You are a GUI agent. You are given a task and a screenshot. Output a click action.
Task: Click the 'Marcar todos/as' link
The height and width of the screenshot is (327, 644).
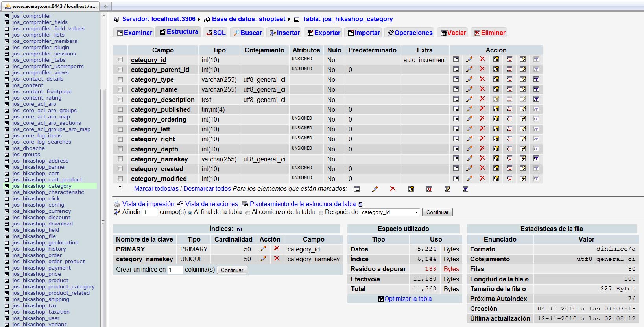[156, 189]
